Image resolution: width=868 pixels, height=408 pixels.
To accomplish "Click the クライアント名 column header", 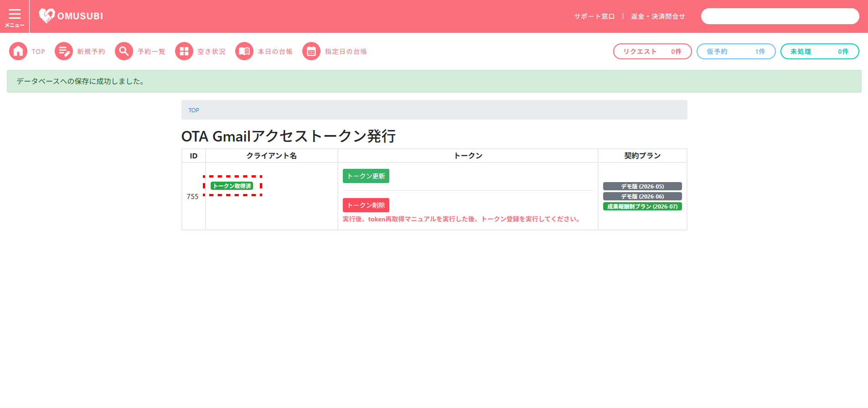I will click(272, 156).
